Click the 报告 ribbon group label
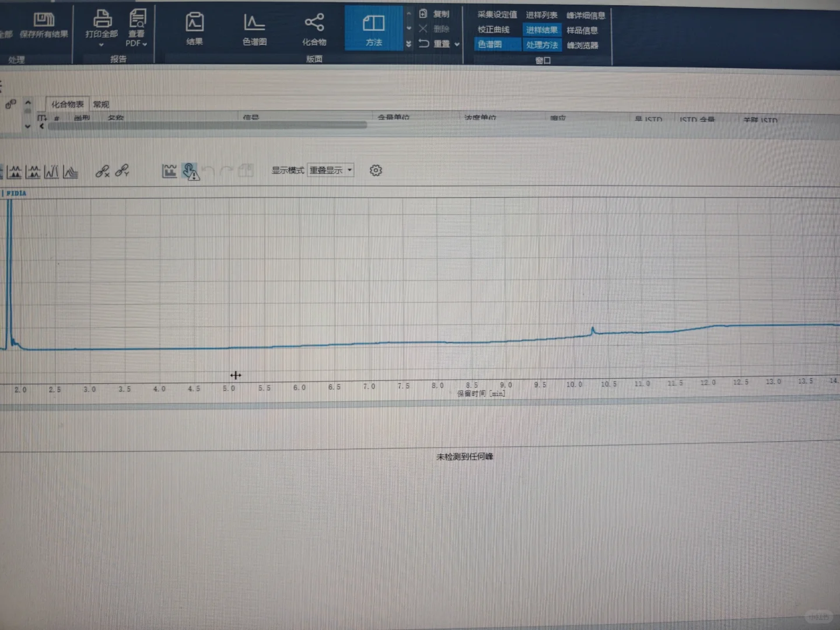This screenshot has width=840, height=630. tap(118, 59)
